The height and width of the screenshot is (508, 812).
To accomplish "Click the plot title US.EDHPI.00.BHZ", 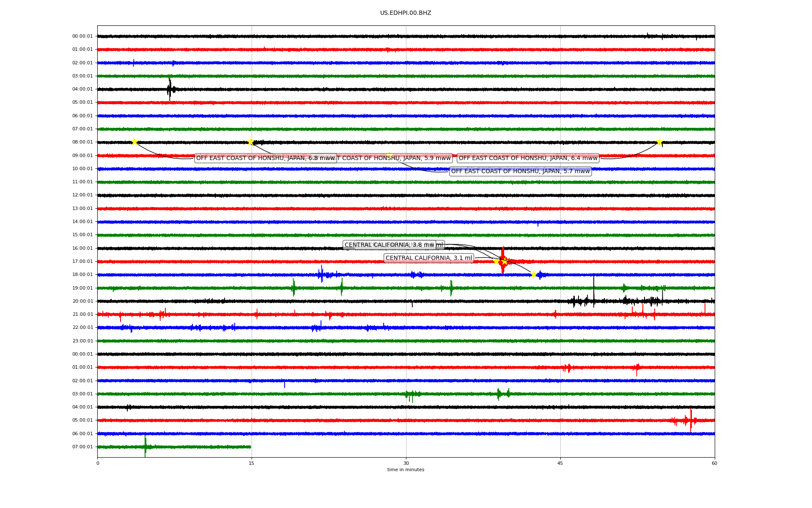I will point(406,13).
